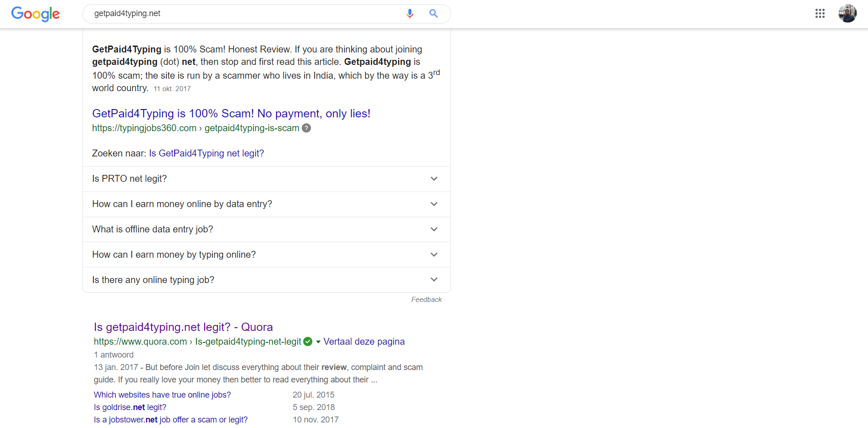Click the blue magnifier search icon
Screen dimensions: 868x428
point(434,14)
